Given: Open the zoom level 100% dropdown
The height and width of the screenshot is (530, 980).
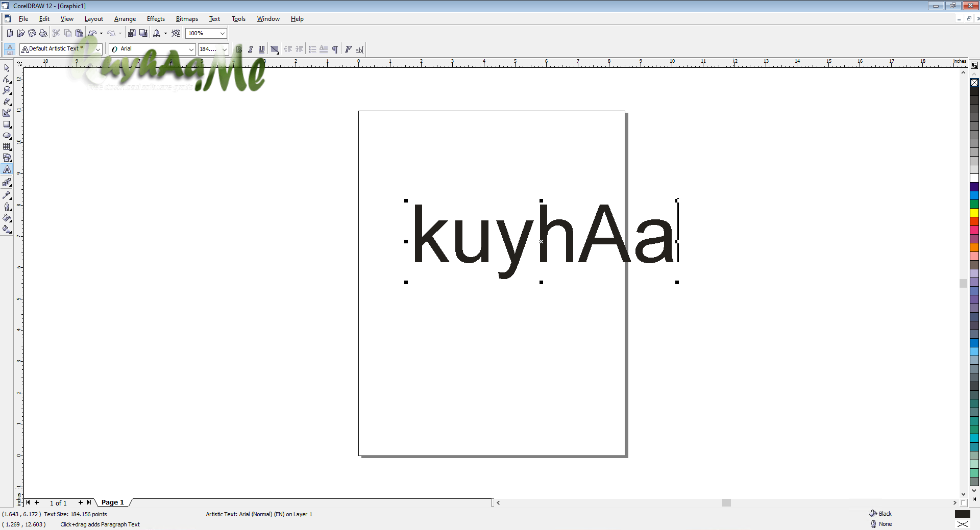Looking at the screenshot, I should 223,33.
